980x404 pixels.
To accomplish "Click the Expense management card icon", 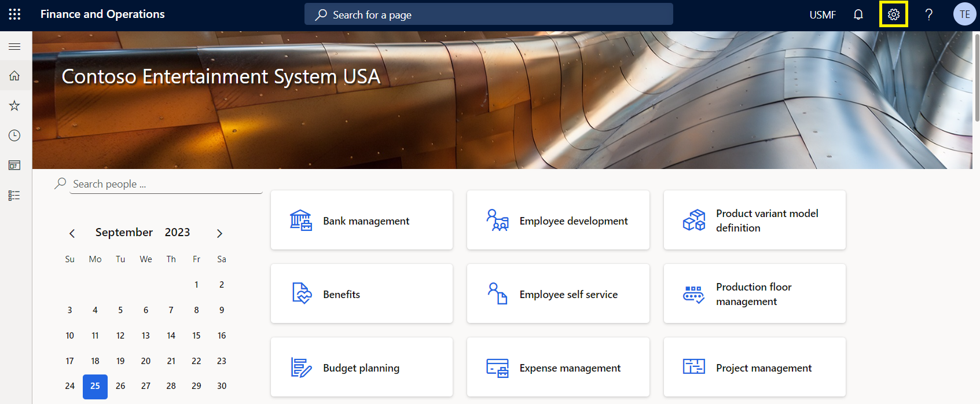I will click(497, 368).
